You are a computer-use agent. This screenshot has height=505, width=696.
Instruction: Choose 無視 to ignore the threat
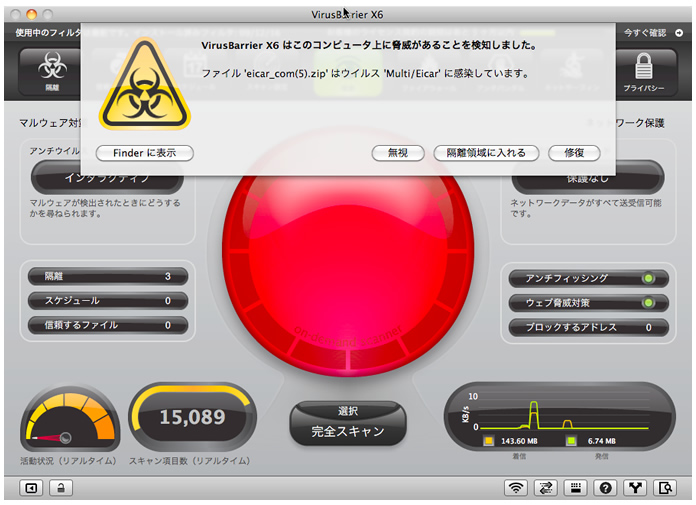[x=398, y=153]
